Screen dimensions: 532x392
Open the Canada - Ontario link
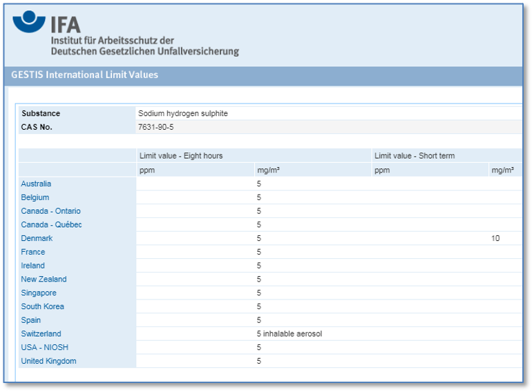[x=50, y=210]
